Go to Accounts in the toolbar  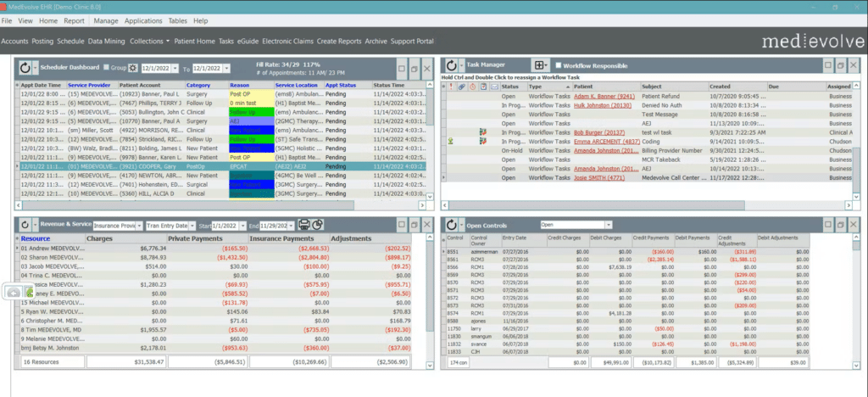coord(15,41)
